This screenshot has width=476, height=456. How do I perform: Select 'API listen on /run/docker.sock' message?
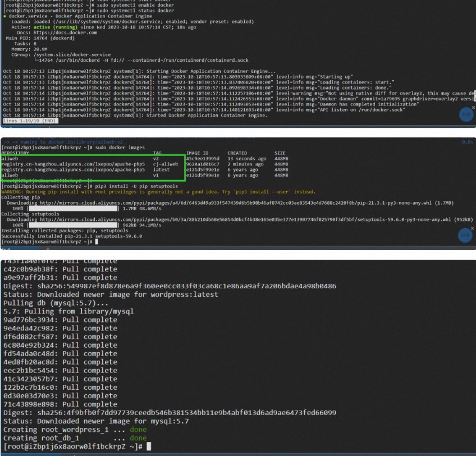[x=363, y=109]
